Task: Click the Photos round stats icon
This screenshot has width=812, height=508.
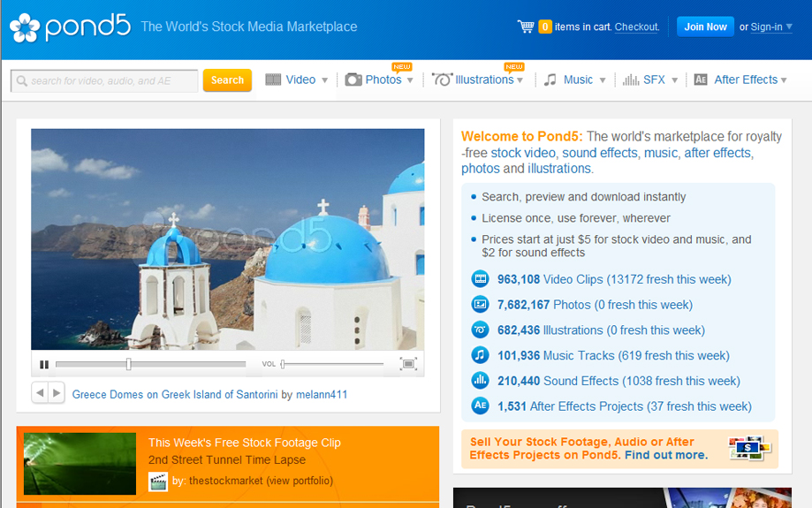Action: pyautogui.click(x=480, y=305)
